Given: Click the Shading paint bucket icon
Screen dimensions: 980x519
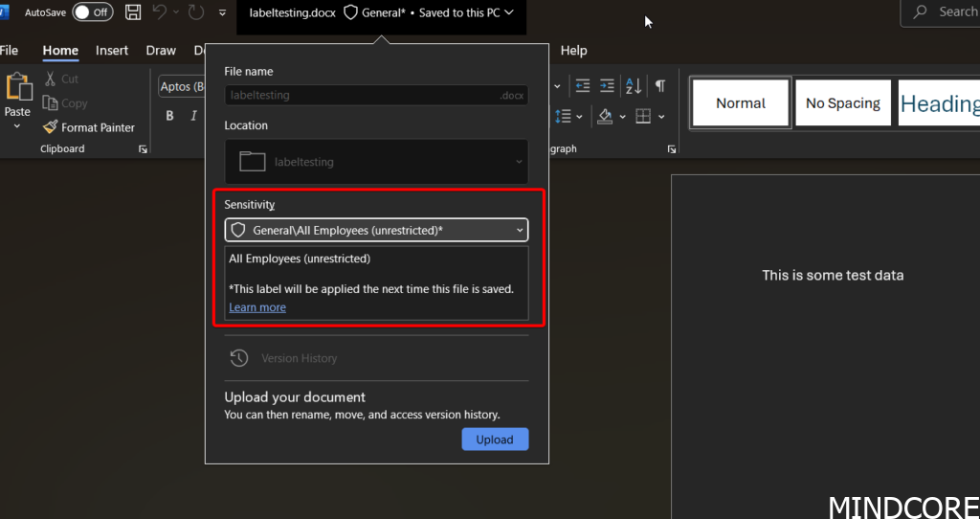Looking at the screenshot, I should pyautogui.click(x=604, y=116).
